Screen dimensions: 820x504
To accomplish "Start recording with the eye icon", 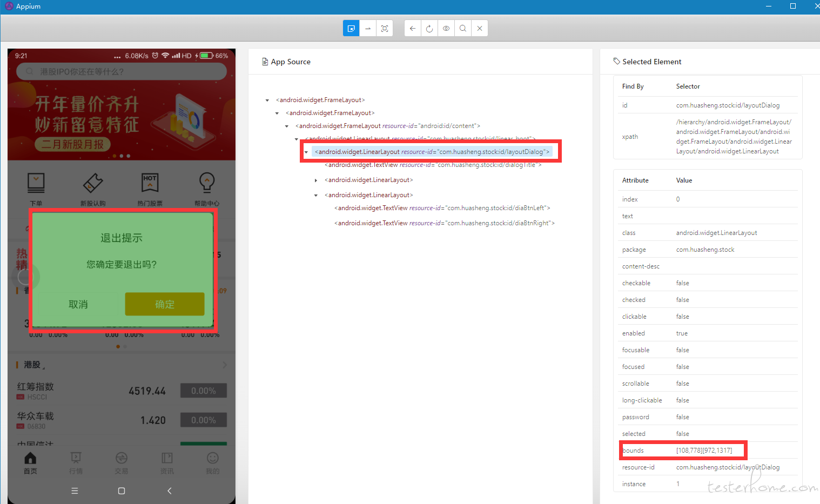I will pyautogui.click(x=446, y=28).
